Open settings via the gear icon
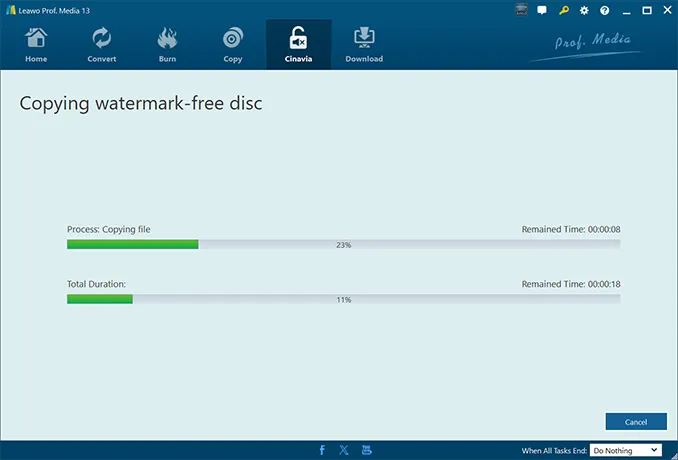Viewport: 678px width, 460px height. [584, 10]
